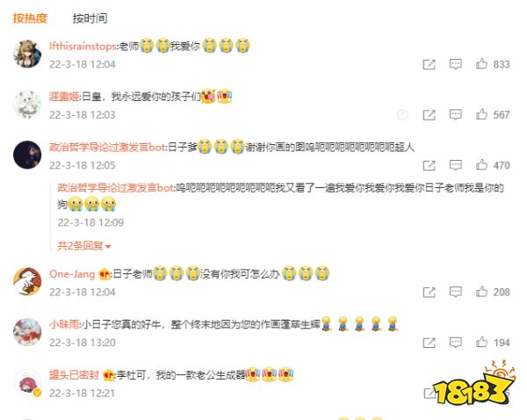Open 罐头已密封 username link

point(74,374)
